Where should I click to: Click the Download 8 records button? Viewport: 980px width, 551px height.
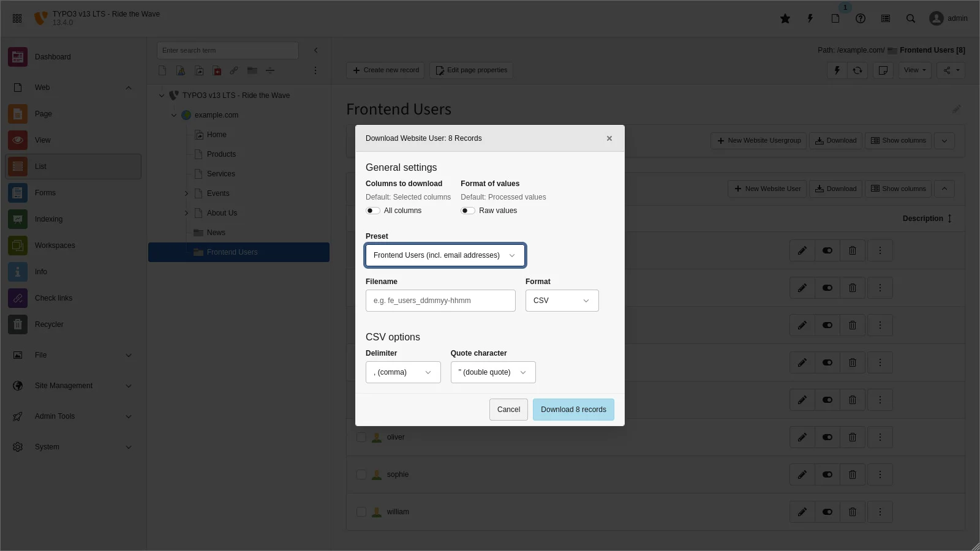[x=573, y=409]
